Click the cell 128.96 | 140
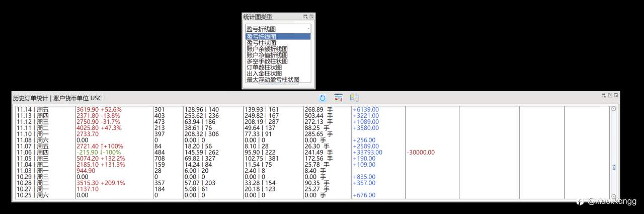Image resolution: width=644 pixels, height=214 pixels. click(x=202, y=109)
